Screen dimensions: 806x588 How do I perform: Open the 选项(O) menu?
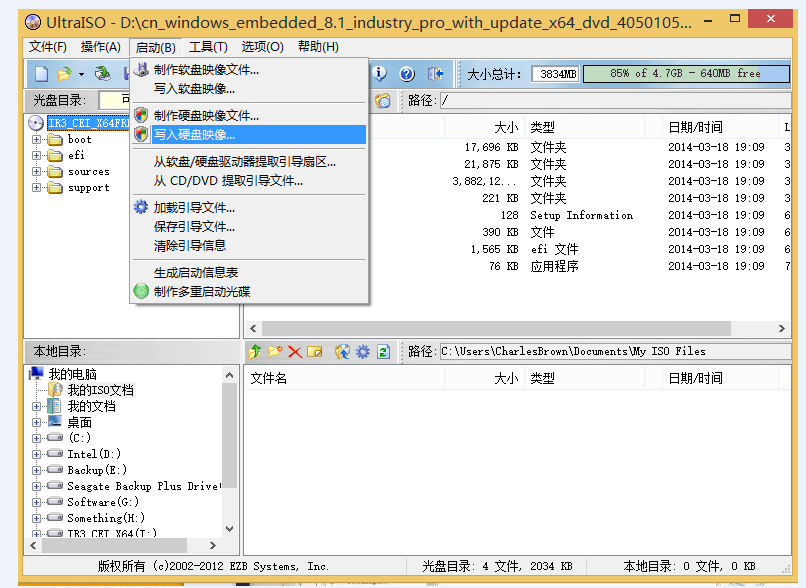pyautogui.click(x=263, y=47)
